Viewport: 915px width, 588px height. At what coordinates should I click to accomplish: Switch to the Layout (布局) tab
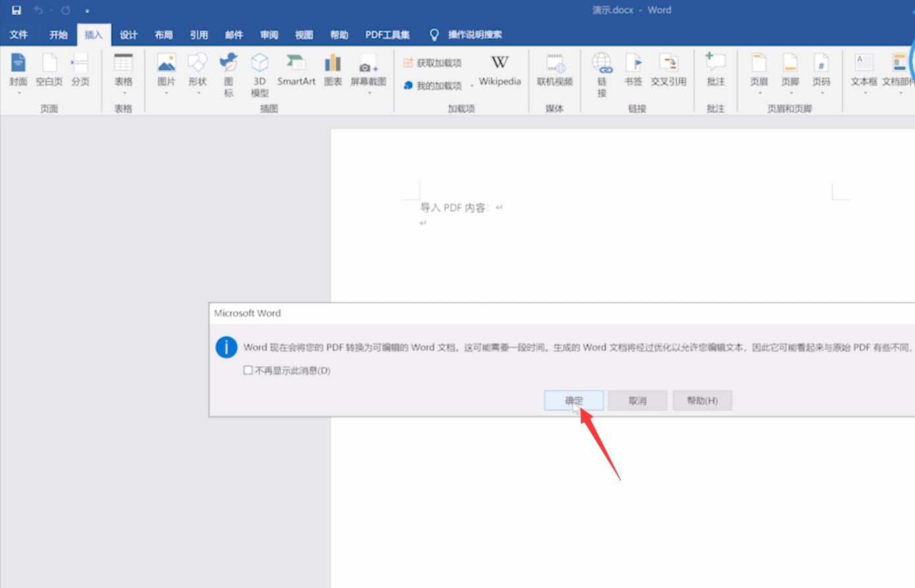(x=163, y=35)
